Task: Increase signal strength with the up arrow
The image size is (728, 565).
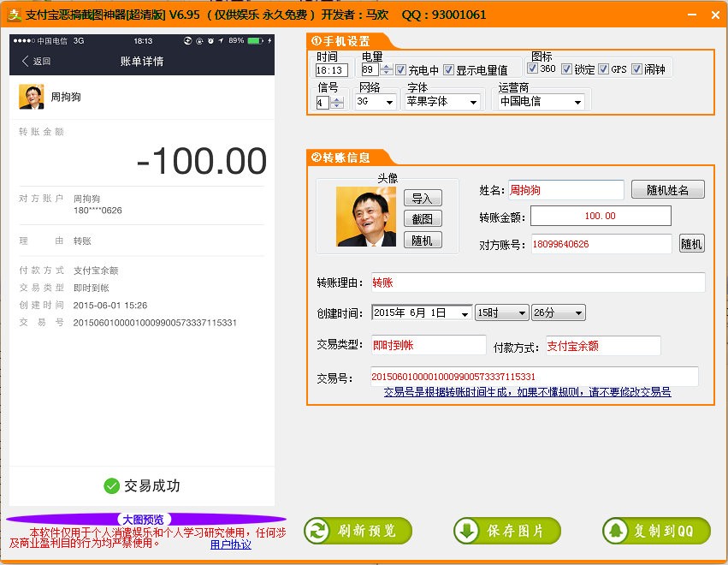Action: click(338, 99)
